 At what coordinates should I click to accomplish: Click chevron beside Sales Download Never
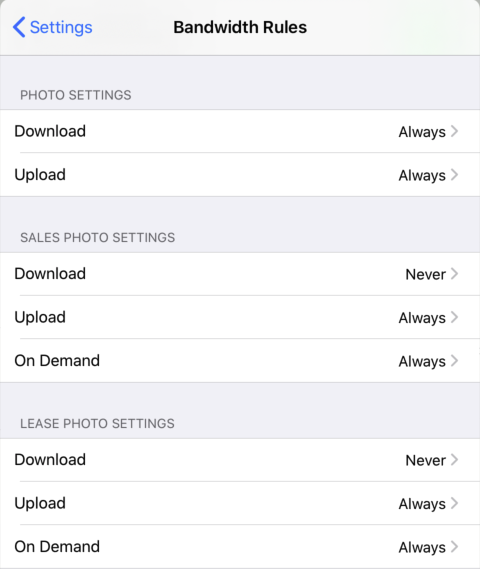[x=454, y=274]
